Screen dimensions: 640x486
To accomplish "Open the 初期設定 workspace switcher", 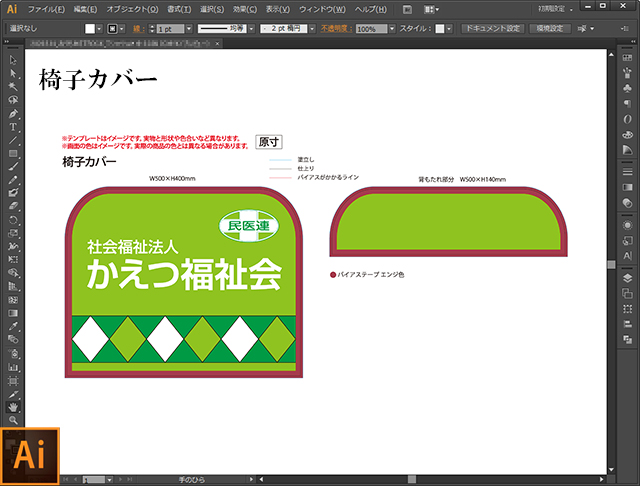I will (555, 9).
